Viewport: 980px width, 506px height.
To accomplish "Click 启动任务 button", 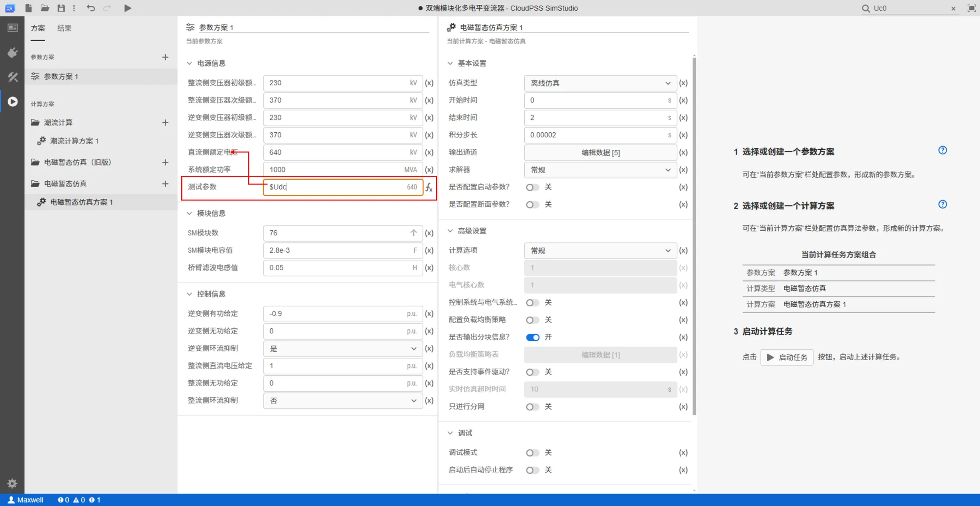I will (787, 357).
